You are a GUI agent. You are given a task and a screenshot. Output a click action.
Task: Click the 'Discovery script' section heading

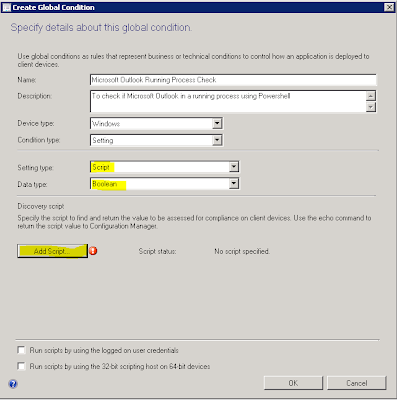(x=41, y=206)
